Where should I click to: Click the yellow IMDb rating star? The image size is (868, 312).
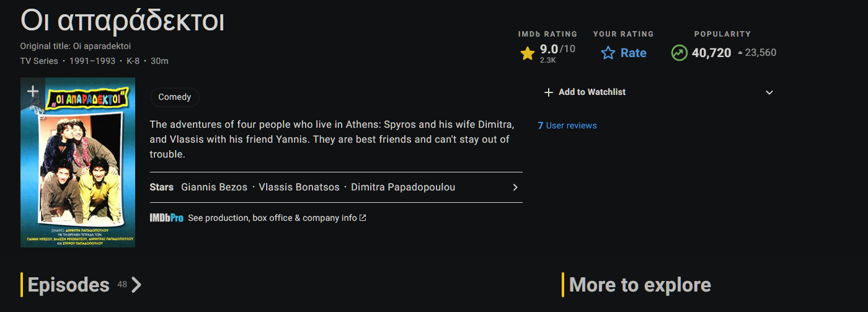pos(528,54)
